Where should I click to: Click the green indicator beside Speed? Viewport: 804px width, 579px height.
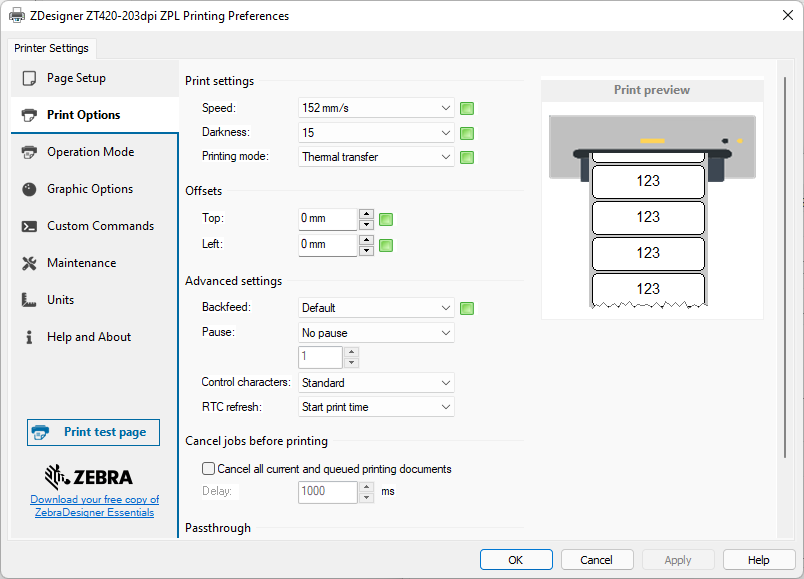click(x=466, y=108)
